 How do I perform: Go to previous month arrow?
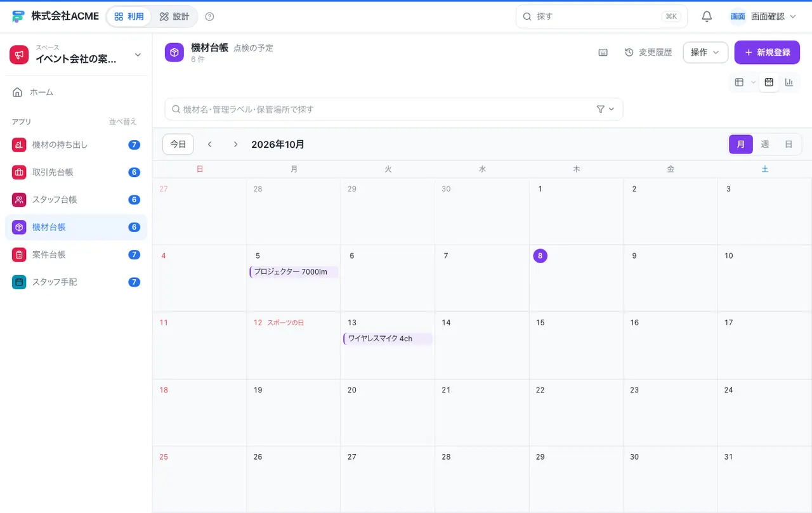click(x=210, y=145)
